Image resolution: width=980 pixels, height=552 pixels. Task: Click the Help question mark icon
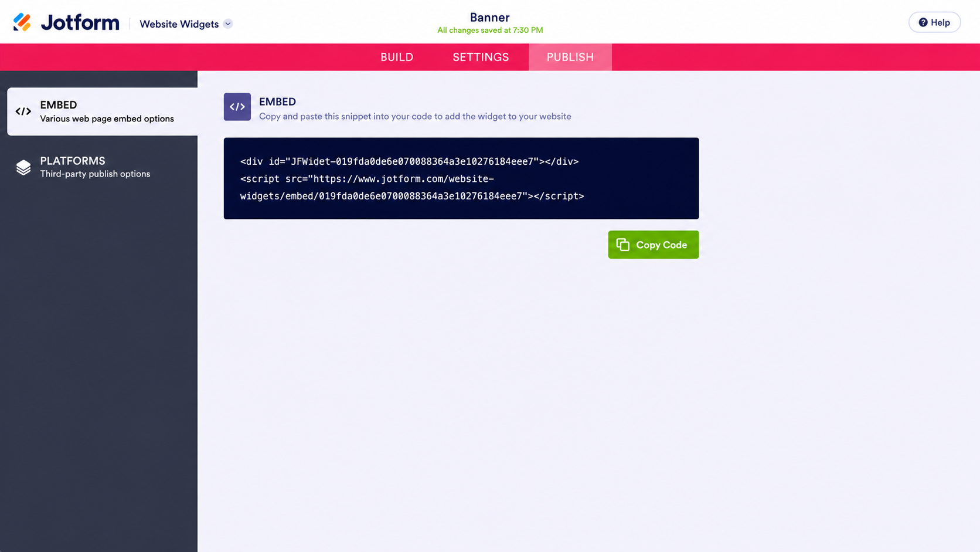[x=923, y=22]
